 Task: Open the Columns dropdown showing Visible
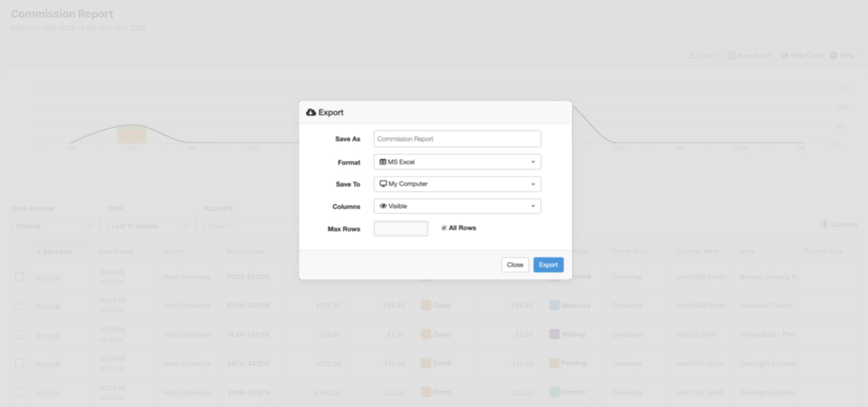click(457, 207)
